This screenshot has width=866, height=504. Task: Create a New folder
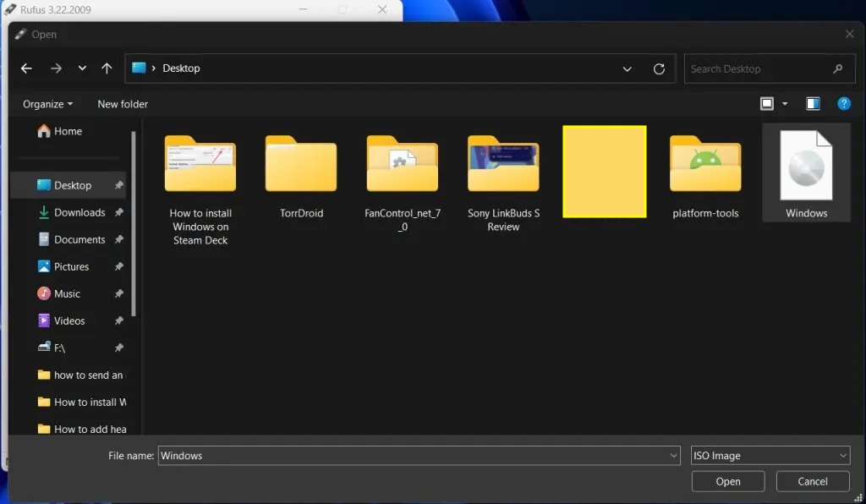(x=123, y=104)
